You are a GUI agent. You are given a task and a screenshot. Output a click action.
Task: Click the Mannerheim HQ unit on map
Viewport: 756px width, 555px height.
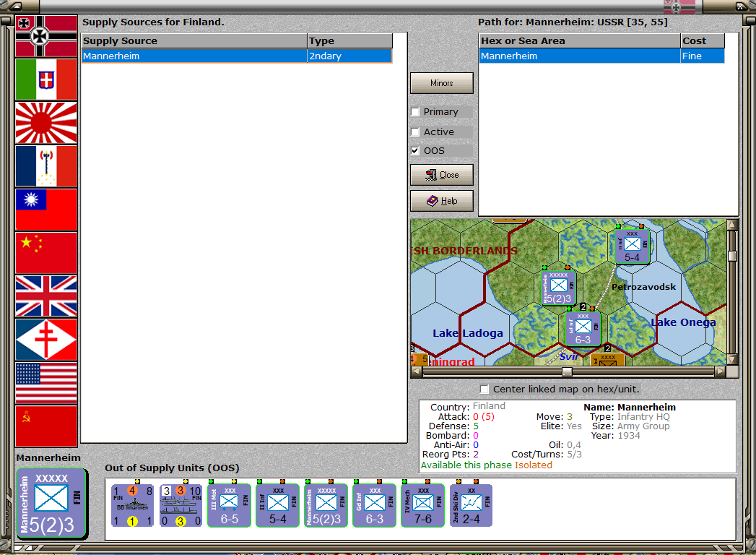(x=559, y=288)
